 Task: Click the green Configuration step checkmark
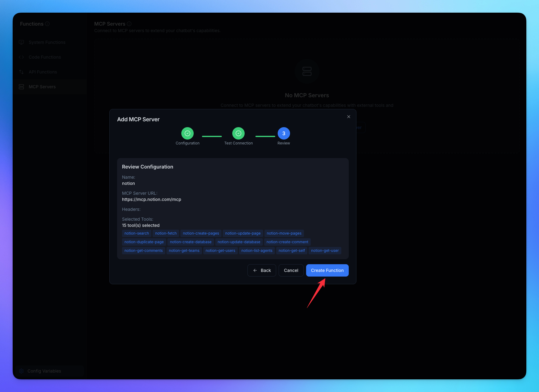coord(187,133)
